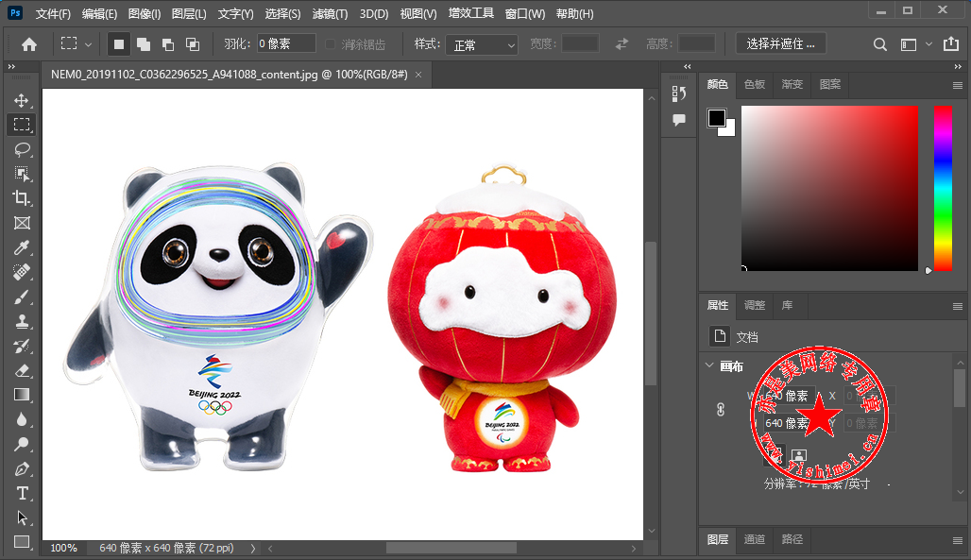Open the 图像(I) menu
This screenshot has height=560, width=971.
[x=145, y=13]
